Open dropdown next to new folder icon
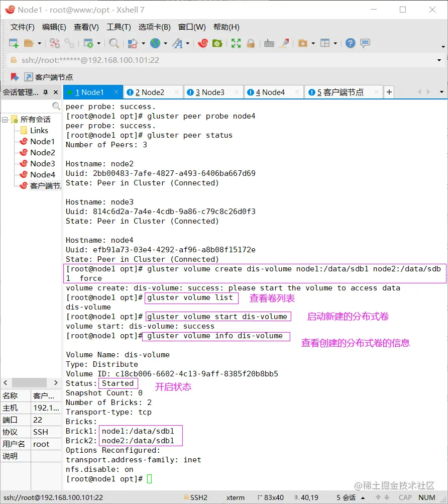 [313, 43]
